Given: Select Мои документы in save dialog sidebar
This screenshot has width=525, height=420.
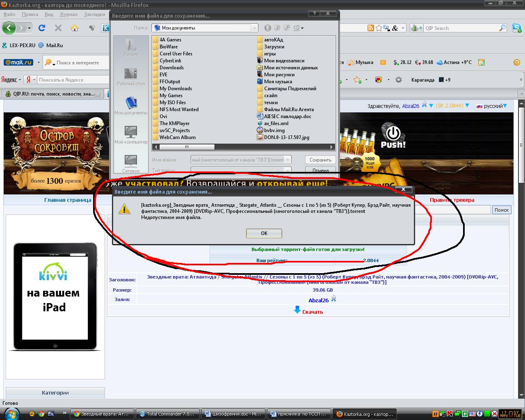Looking at the screenshot, I should 131,105.
